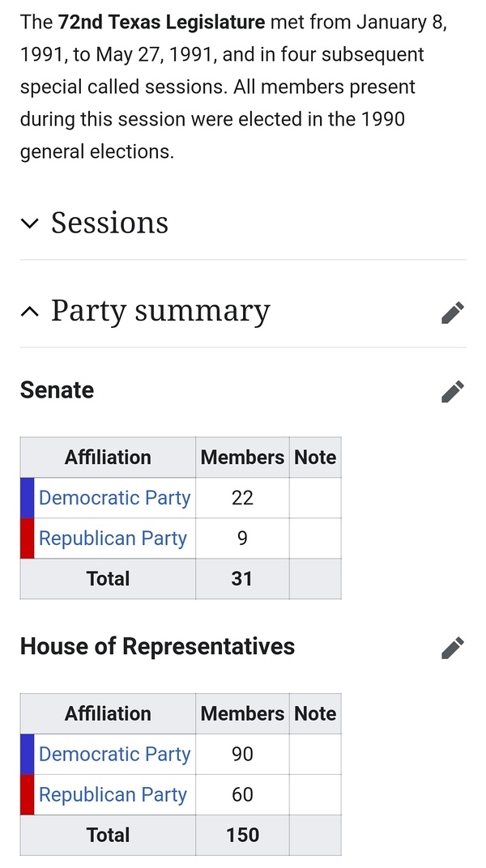
Task: Click red color bar in Senate table
Action: click(x=27, y=538)
